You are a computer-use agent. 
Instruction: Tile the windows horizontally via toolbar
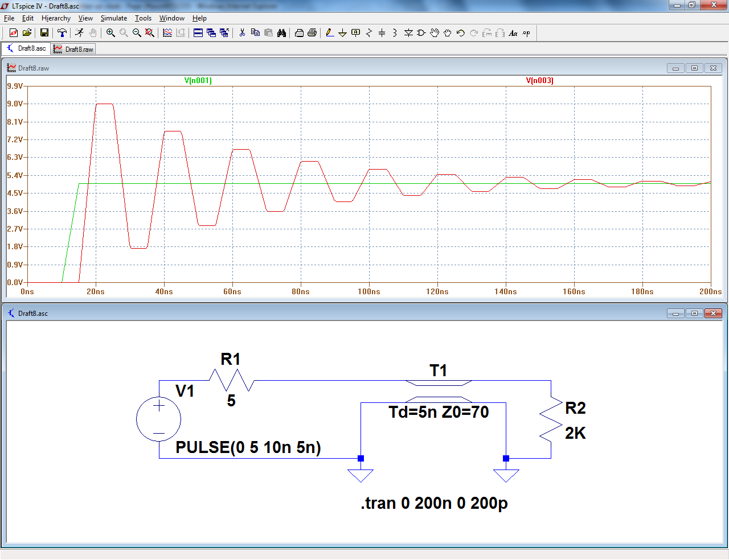(x=198, y=33)
